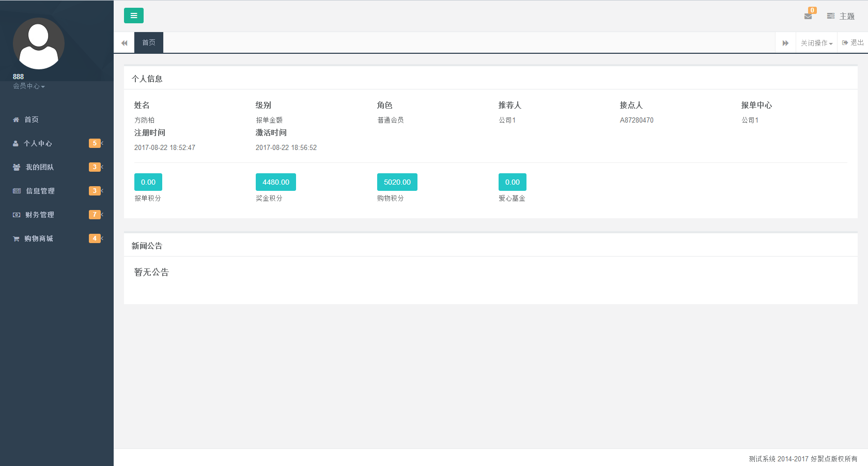Click the 0.00 爱心基金 badge
This screenshot has width=868, height=466.
point(512,182)
